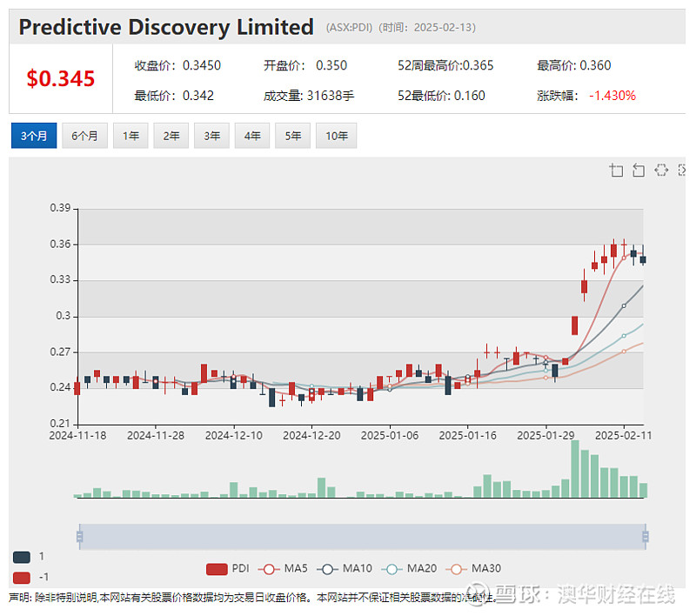Screen dimensions: 696x616
Task: Select the 1年 time period tab
Action: coord(130,136)
